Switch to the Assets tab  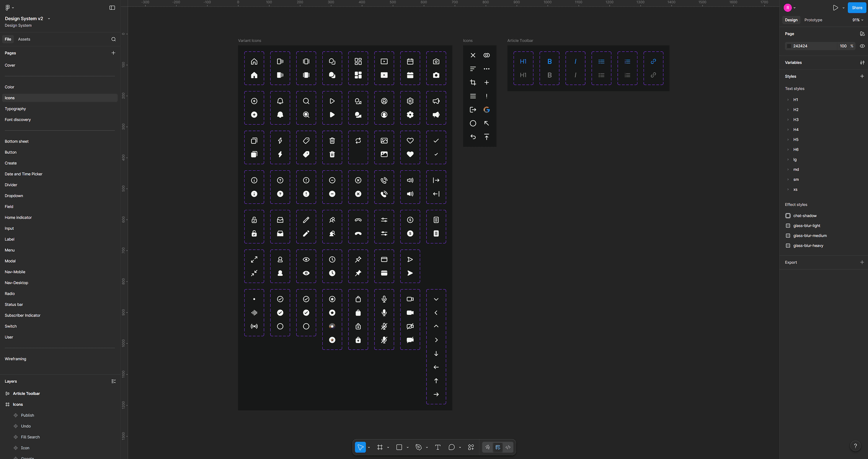[x=24, y=39]
